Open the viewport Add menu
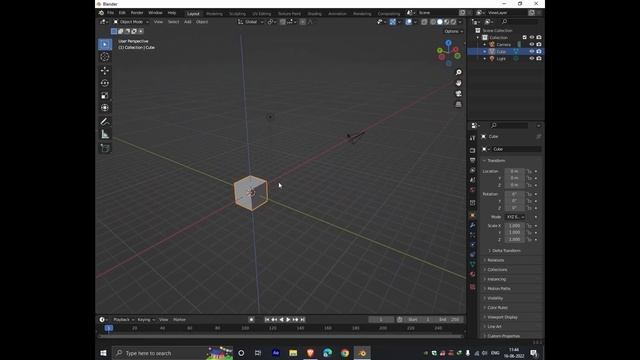Image resolution: width=640 pixels, height=360 pixels. coord(187,22)
